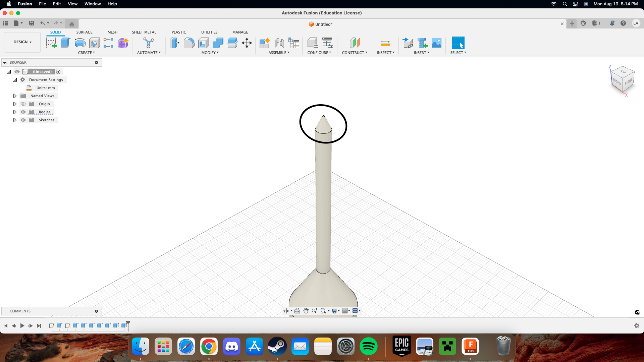Screen dimensions: 644x362
Task: Select the Hole tool
Action: pos(94,43)
